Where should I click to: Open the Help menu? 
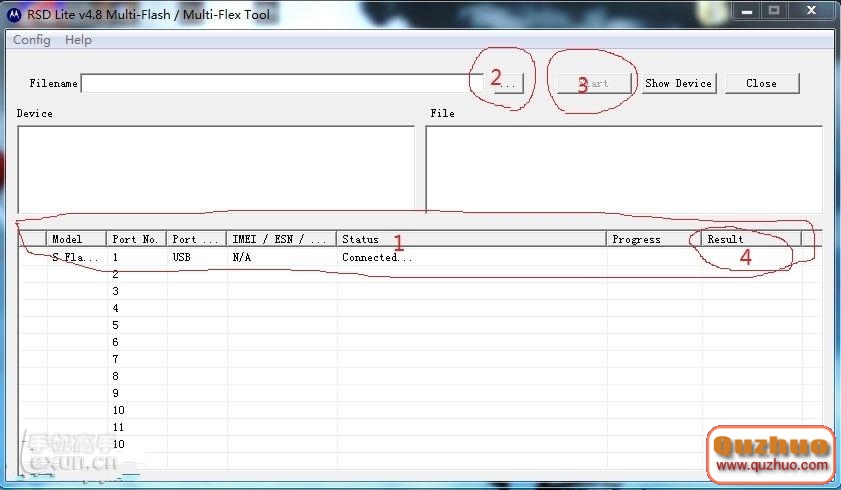click(x=78, y=40)
